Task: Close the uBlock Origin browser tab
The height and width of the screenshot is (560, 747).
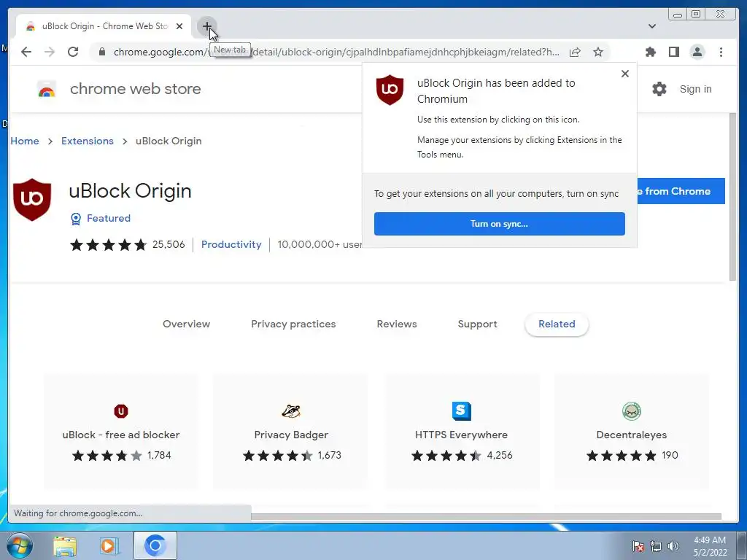Action: 179,26
